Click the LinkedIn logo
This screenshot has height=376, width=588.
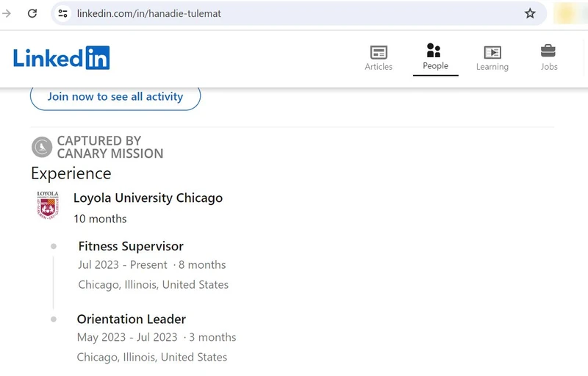pyautogui.click(x=62, y=58)
